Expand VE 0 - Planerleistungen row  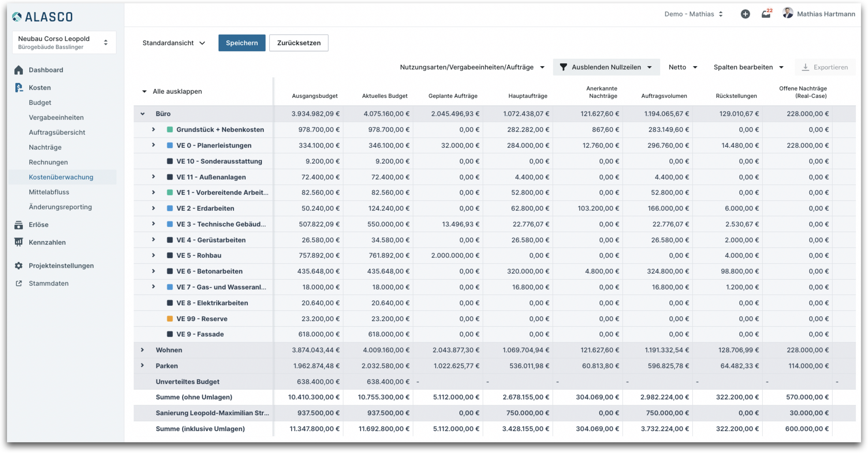coord(153,145)
